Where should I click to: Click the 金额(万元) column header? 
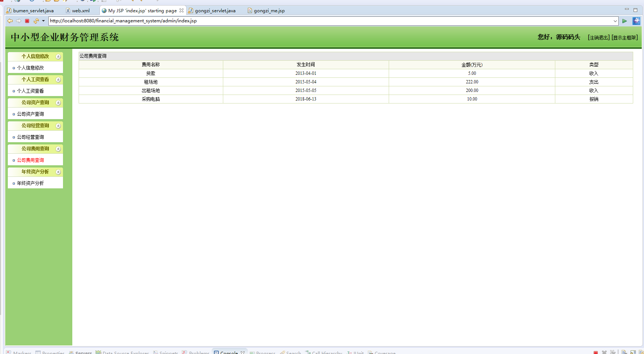[472, 65]
